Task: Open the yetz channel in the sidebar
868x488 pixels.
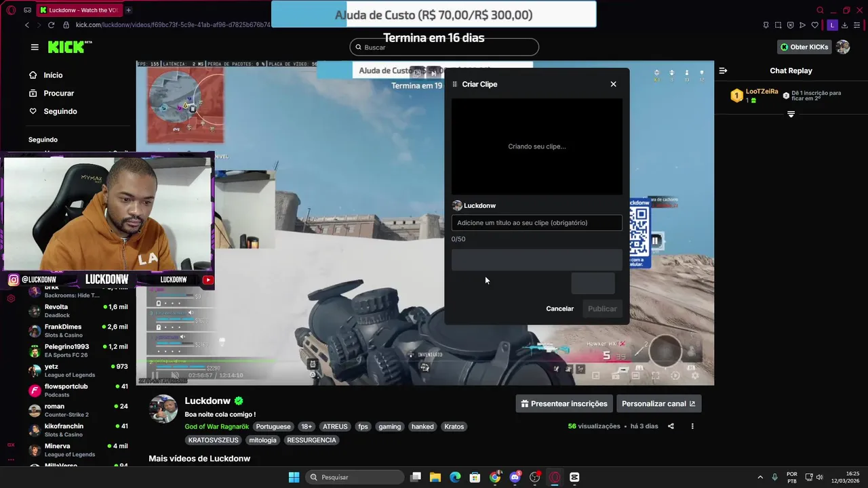Action: coord(78,370)
